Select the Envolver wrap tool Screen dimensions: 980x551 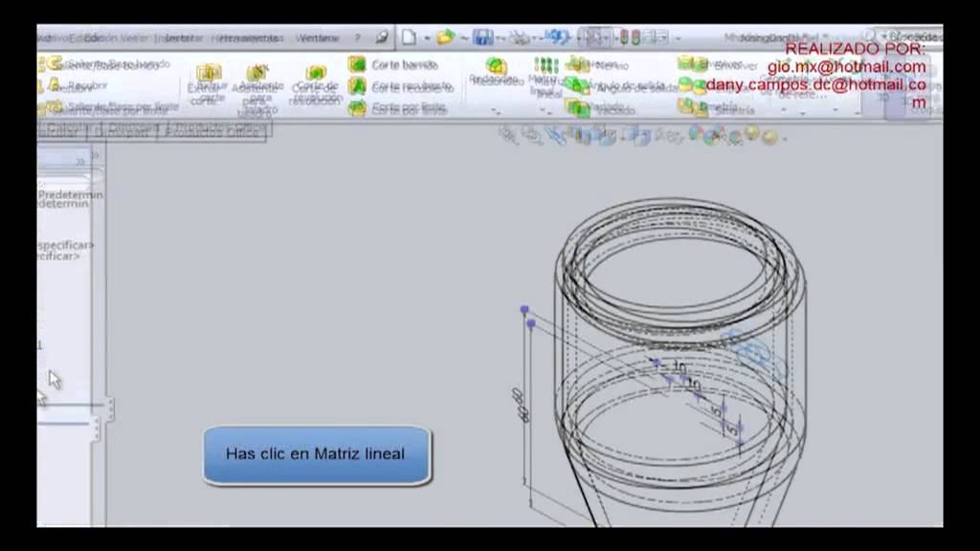(x=718, y=64)
